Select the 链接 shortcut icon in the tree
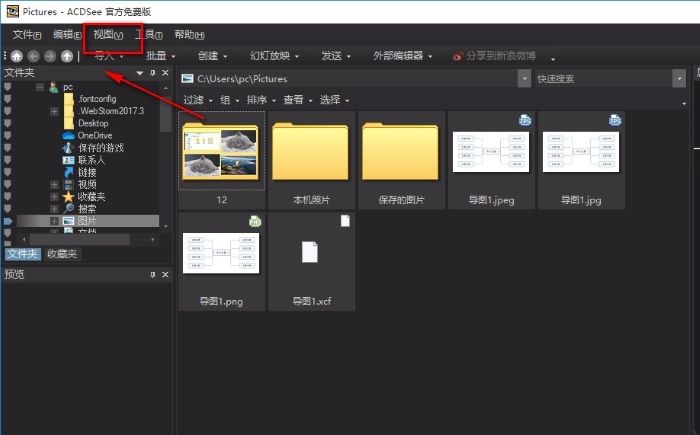This screenshot has height=435, width=700. pyautogui.click(x=68, y=172)
